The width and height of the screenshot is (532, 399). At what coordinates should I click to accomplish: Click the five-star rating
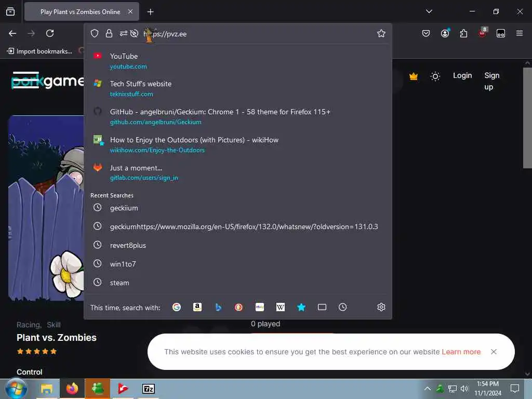(x=37, y=352)
